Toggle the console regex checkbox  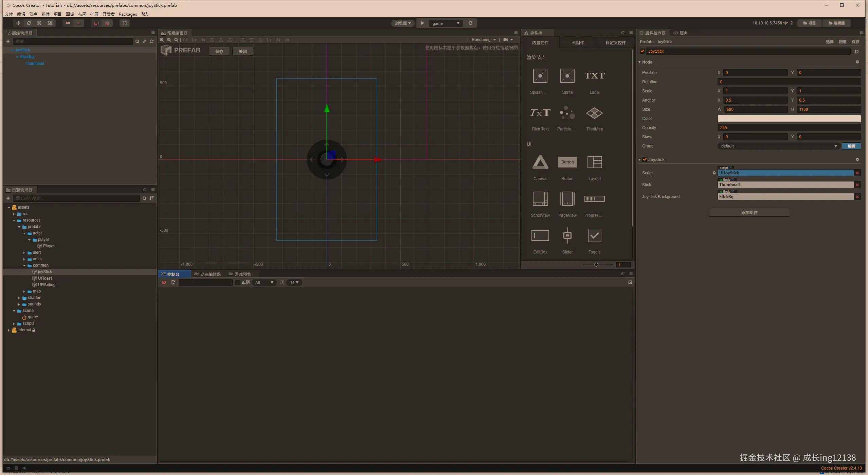[x=238, y=283]
